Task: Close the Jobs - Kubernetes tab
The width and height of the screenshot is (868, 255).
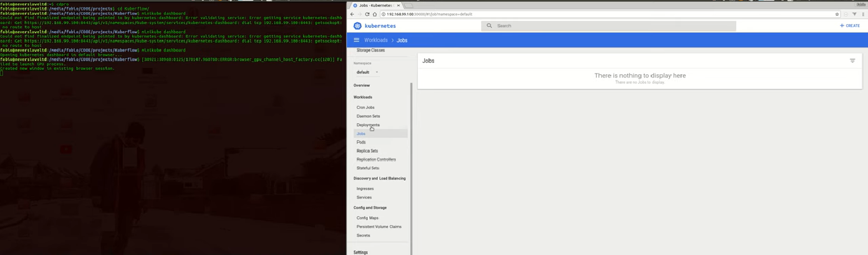Action: coord(398,5)
